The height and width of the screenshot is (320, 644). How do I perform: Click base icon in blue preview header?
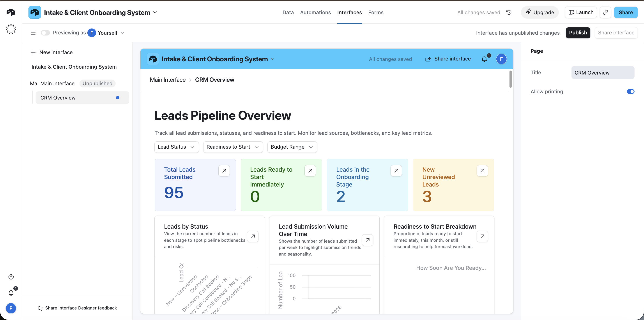[x=153, y=59]
